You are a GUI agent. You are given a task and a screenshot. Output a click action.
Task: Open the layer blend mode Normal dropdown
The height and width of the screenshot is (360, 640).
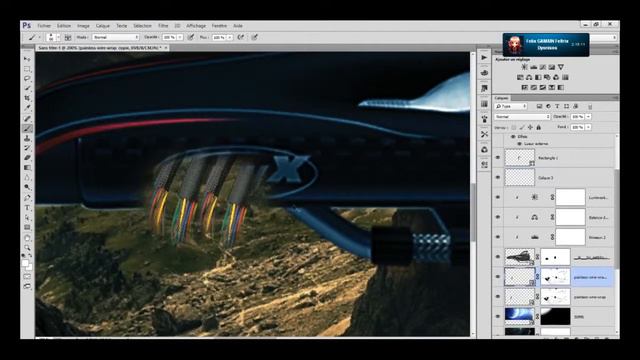(522, 117)
